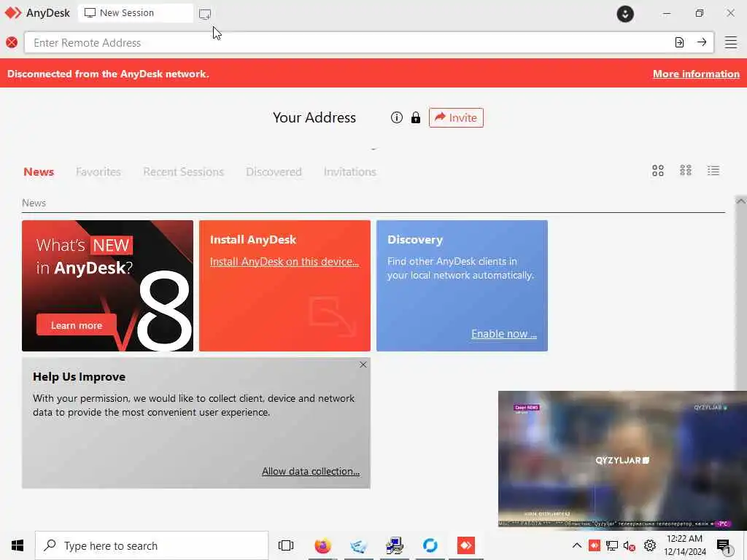The image size is (747, 560).
Task: Click the Invite button
Action: (456, 117)
